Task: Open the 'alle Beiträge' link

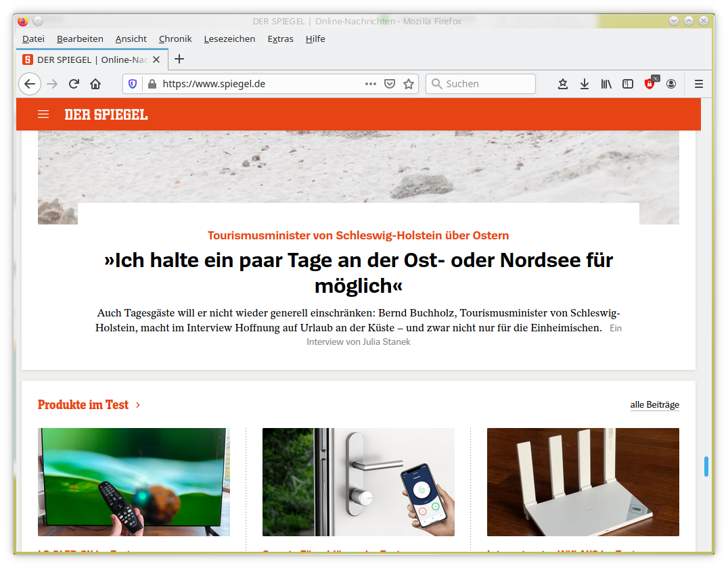Action: click(654, 405)
